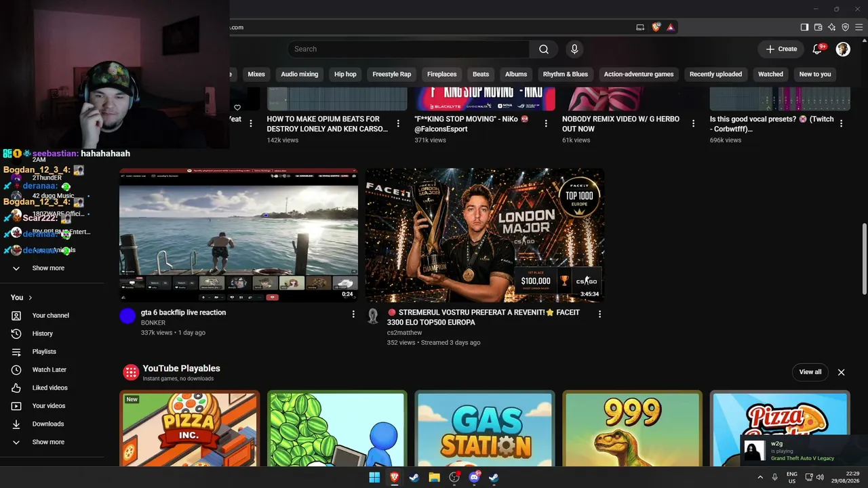Open the Brave Shields lion icon
This screenshot has width=868, height=488.
pos(656,27)
